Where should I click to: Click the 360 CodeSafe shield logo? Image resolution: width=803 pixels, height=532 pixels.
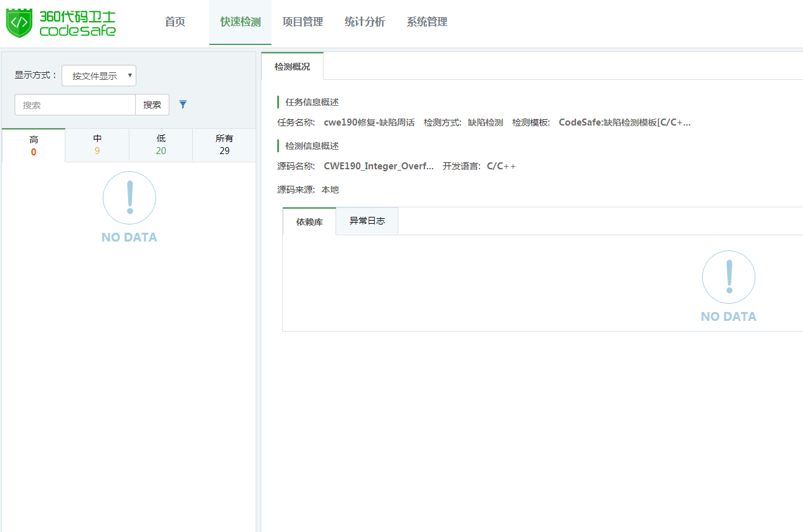(19, 23)
